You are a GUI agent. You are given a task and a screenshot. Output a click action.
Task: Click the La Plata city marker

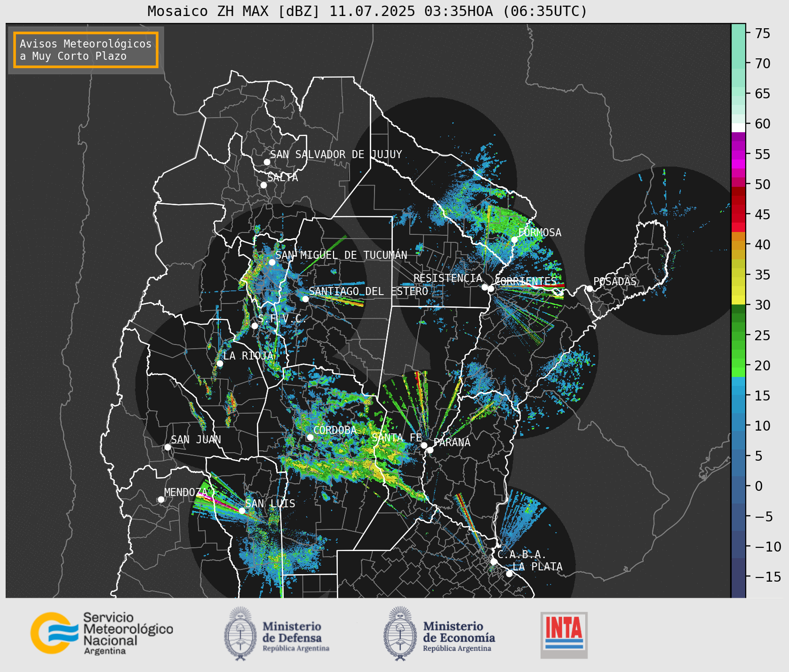pos(509,574)
